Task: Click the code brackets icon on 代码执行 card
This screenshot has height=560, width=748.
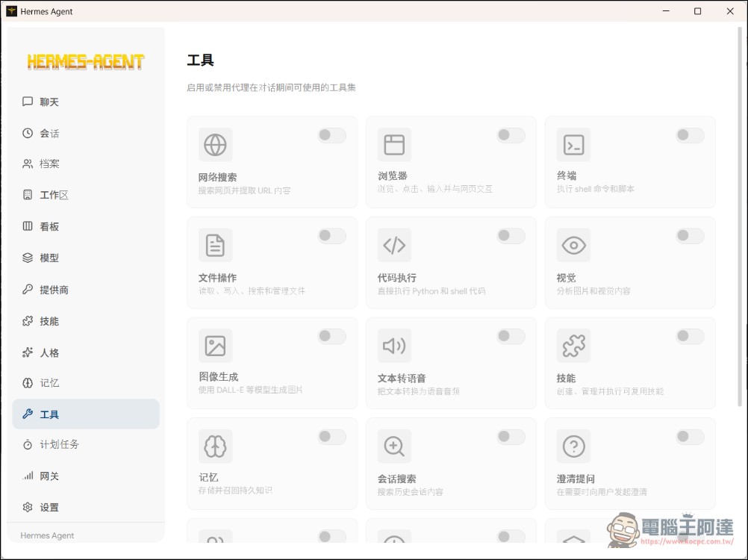Action: point(394,245)
